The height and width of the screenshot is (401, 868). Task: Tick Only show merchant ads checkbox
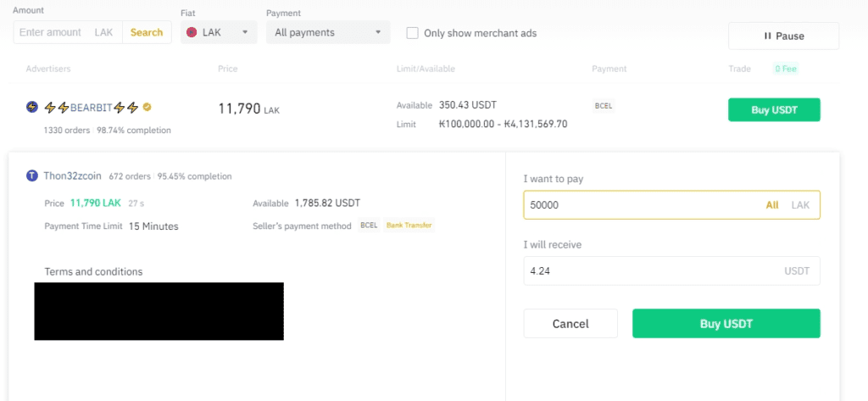point(412,33)
